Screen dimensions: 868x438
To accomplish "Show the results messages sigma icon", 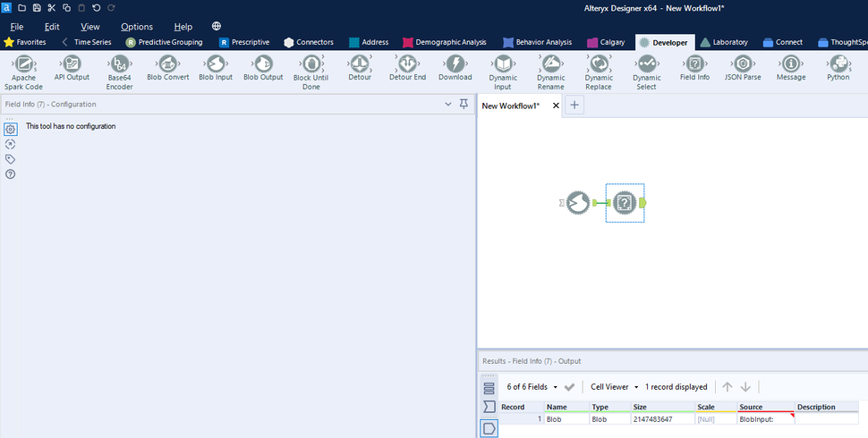I will point(489,407).
